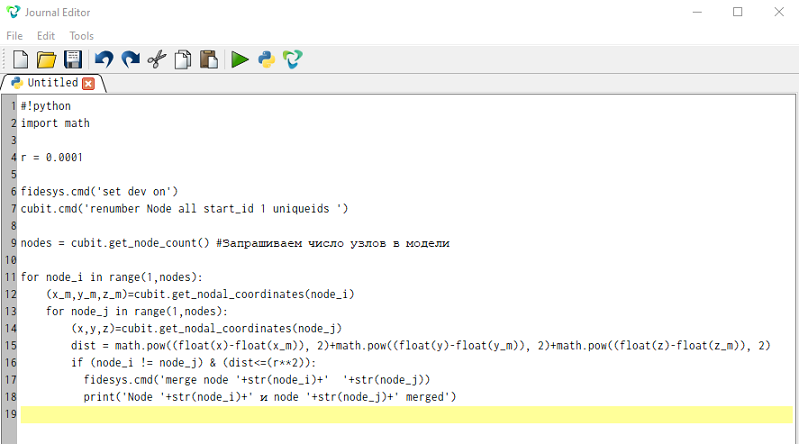The height and width of the screenshot is (444, 799).
Task: Open the Edit menu
Action: click(x=46, y=36)
